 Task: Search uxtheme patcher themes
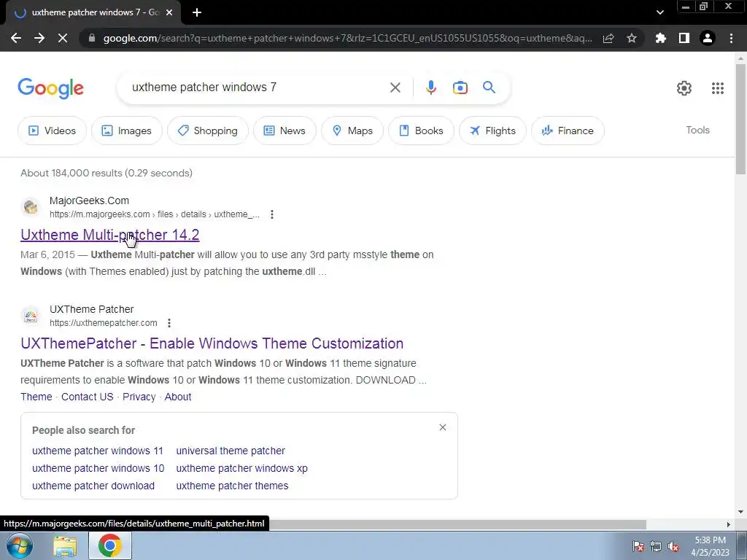[x=232, y=486]
